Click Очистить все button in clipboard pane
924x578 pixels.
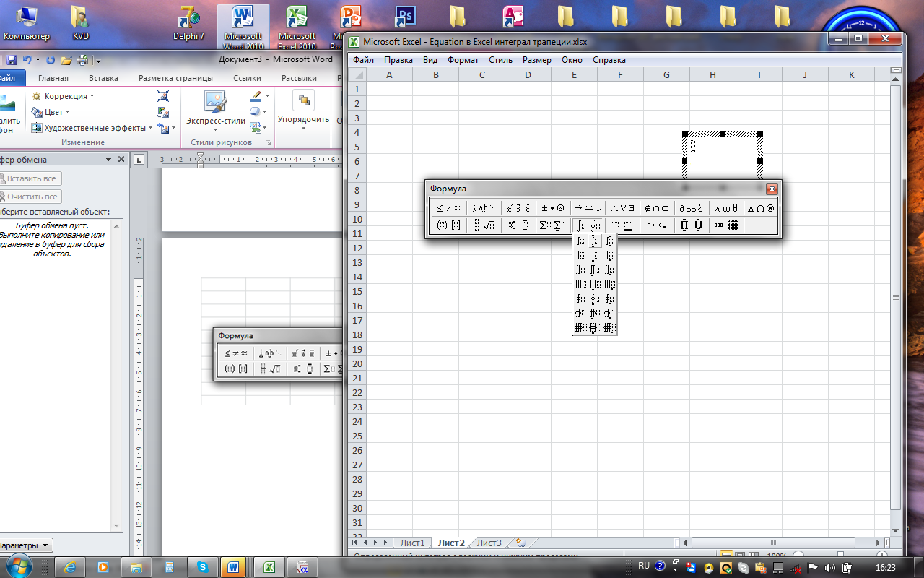[31, 197]
